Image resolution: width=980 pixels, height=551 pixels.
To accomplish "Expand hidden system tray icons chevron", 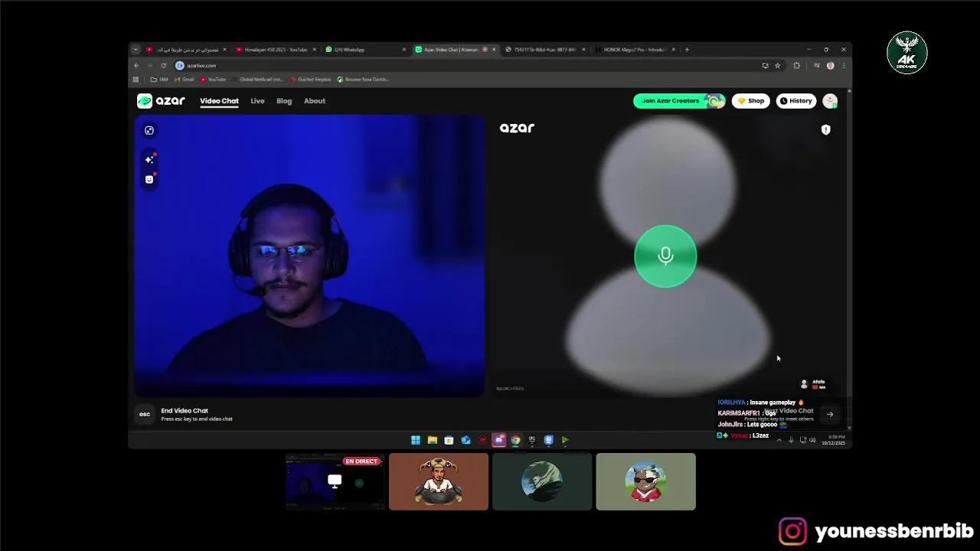I will 779,440.
